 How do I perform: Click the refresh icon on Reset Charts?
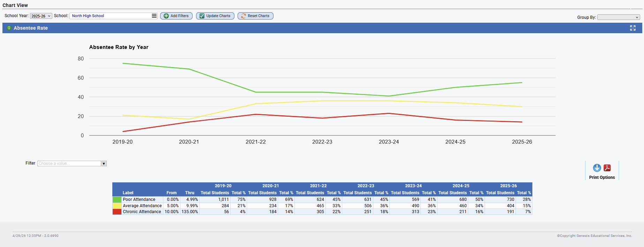[x=244, y=16]
